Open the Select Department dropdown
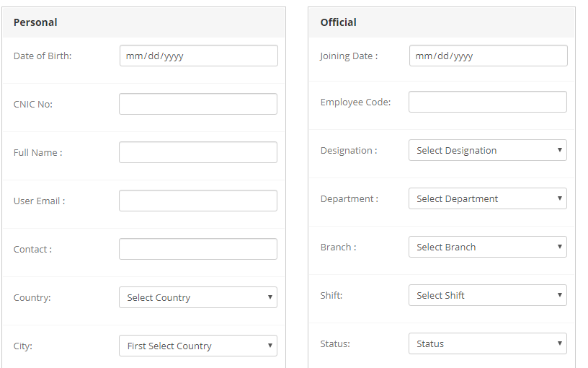Screen dimensions: 588x368 tap(488, 198)
